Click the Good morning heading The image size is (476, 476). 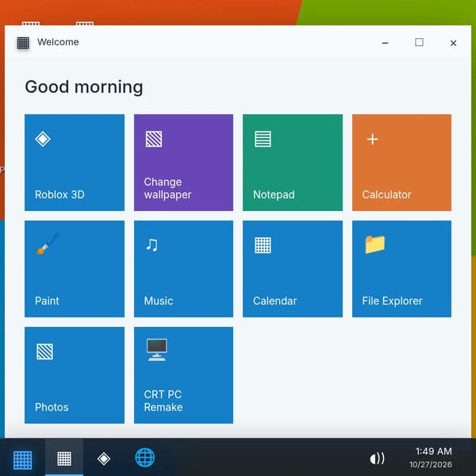tap(84, 87)
